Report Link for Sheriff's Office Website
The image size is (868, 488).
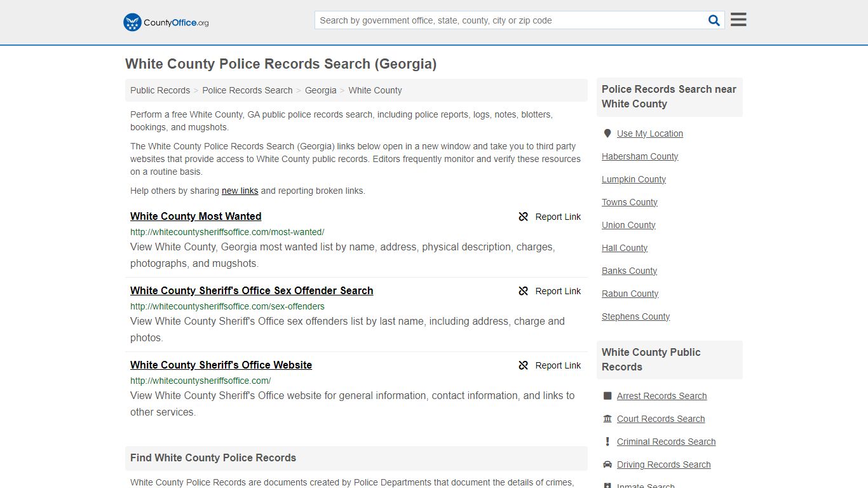coord(558,365)
